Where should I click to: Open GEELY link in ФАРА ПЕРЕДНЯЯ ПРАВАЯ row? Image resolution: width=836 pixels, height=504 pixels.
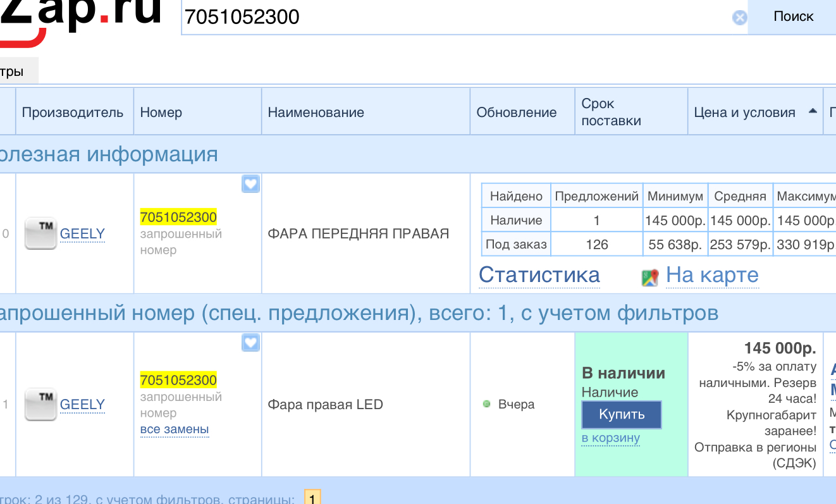82,234
